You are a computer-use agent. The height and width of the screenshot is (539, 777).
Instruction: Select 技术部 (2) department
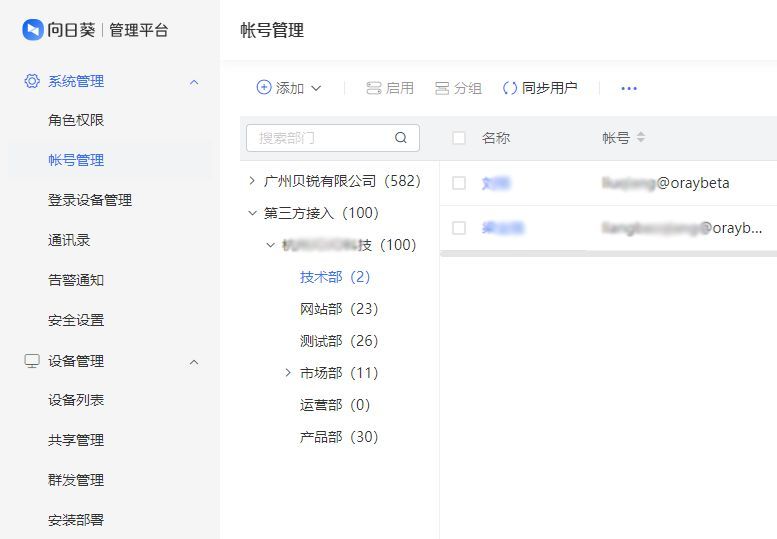coord(335,277)
